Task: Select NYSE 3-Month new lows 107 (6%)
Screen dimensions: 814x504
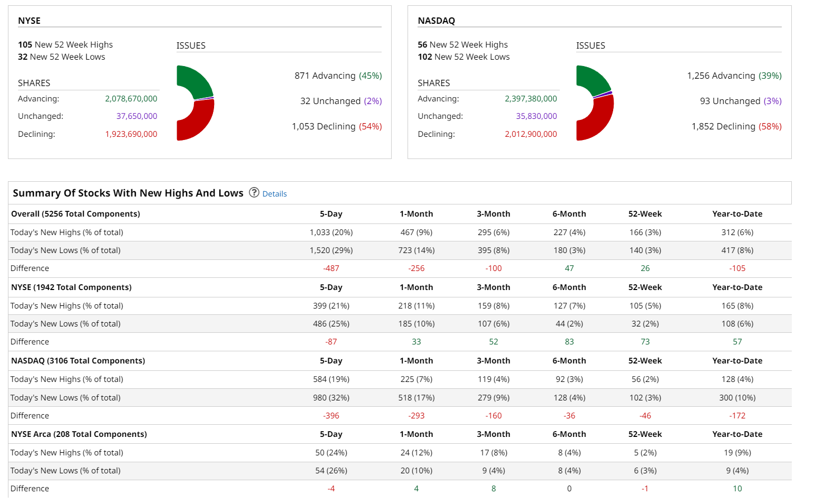Action: tap(494, 324)
